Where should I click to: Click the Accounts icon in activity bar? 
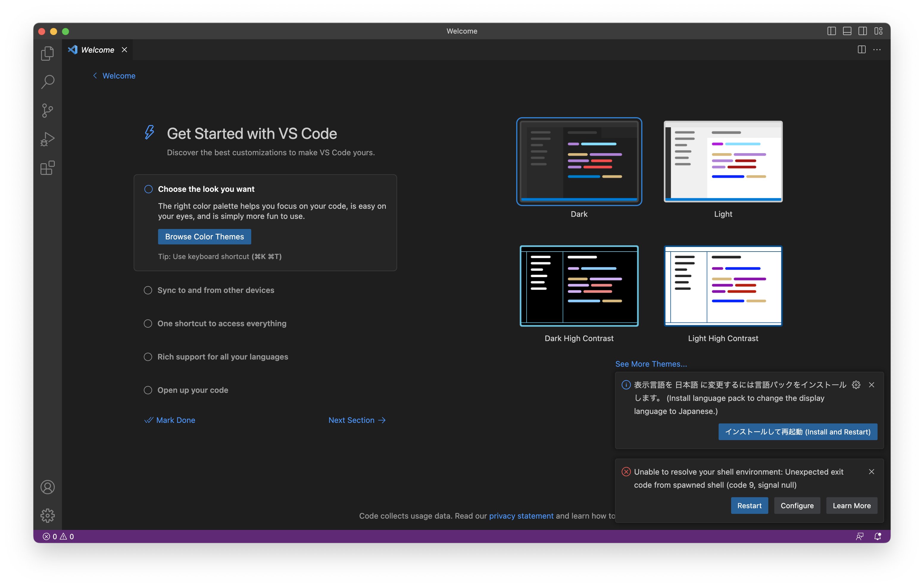47,487
